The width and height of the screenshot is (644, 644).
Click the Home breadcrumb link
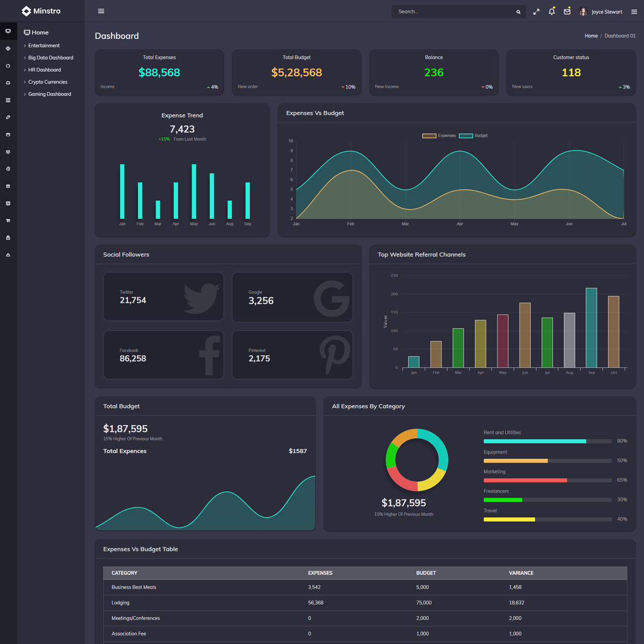coord(591,36)
